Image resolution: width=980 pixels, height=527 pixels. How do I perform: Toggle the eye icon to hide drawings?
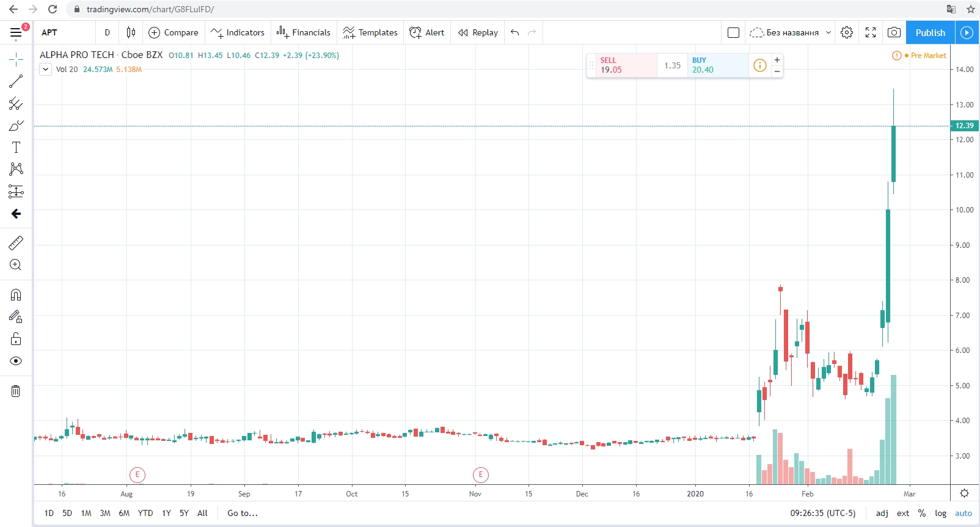[x=16, y=361]
